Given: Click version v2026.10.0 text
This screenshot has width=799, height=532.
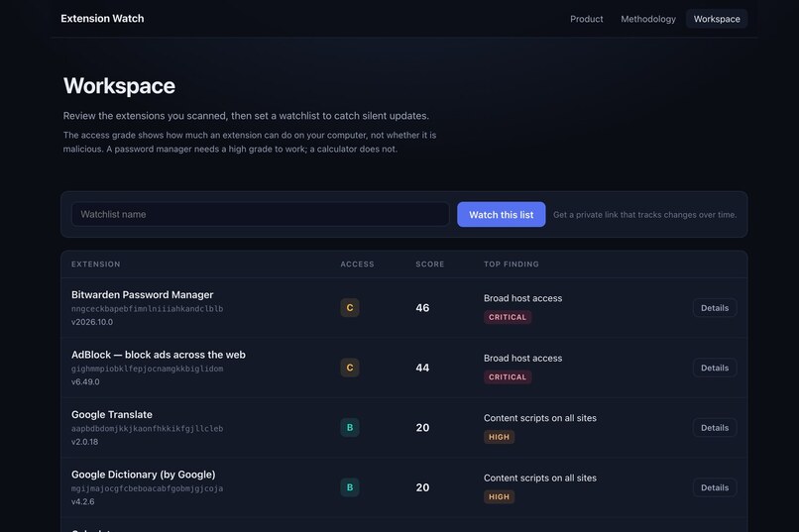Looking at the screenshot, I should click(x=92, y=322).
